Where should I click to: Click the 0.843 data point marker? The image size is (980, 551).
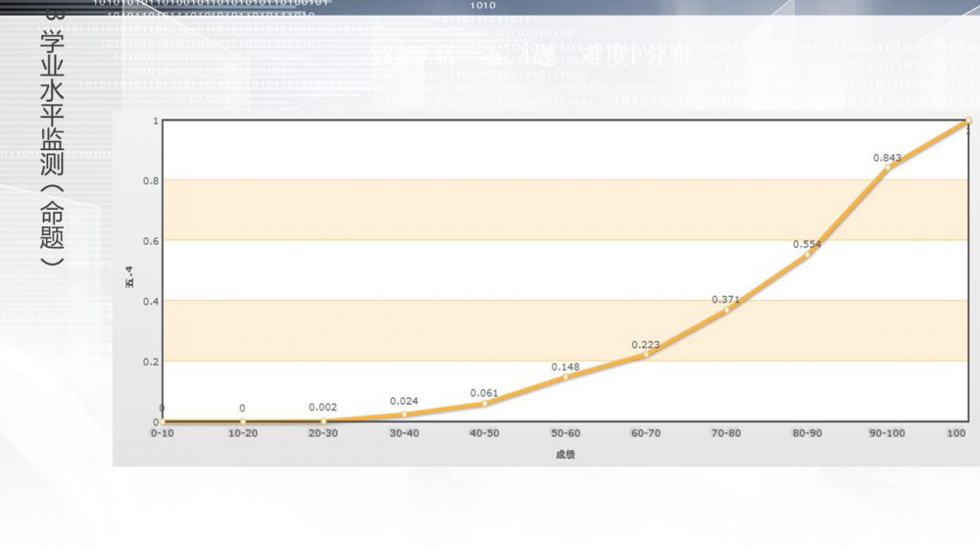tap(888, 168)
